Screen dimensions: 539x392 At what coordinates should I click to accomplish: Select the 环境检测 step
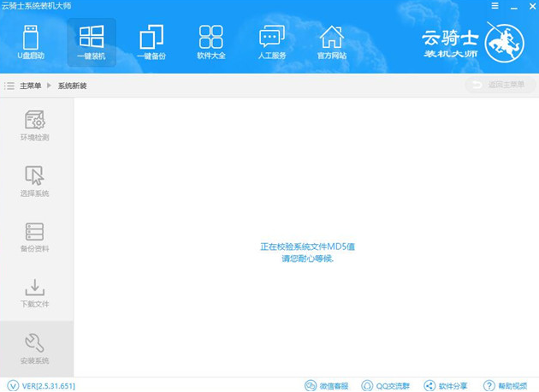[x=35, y=126]
